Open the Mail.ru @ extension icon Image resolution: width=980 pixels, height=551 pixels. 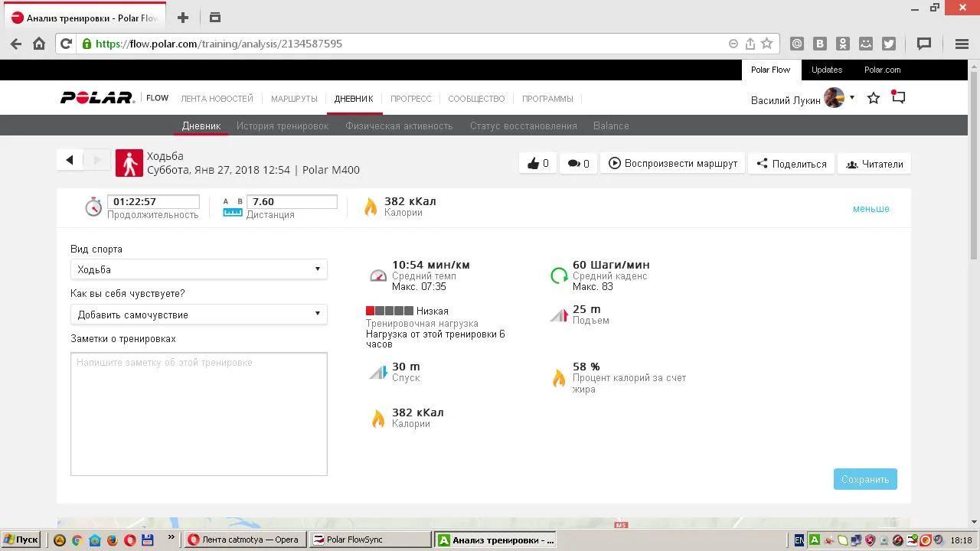point(797,44)
